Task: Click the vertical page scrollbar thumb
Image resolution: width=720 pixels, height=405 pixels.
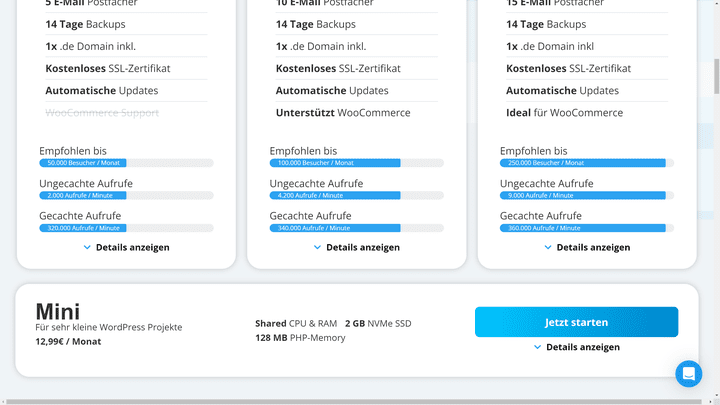Action: (716, 76)
